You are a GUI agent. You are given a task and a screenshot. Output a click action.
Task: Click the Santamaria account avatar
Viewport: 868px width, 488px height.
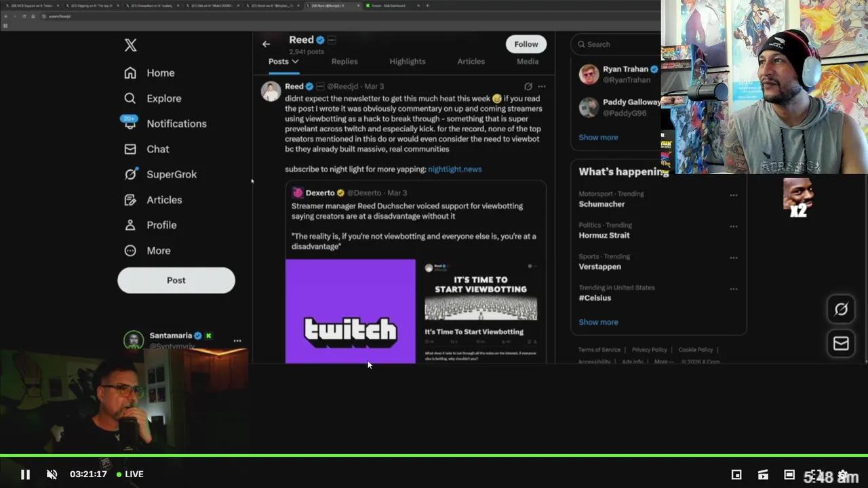pos(134,340)
